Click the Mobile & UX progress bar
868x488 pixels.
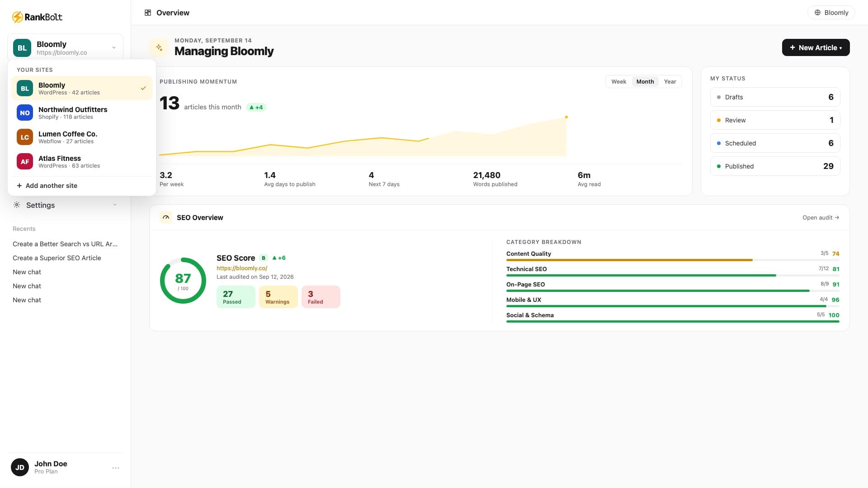[673, 306]
